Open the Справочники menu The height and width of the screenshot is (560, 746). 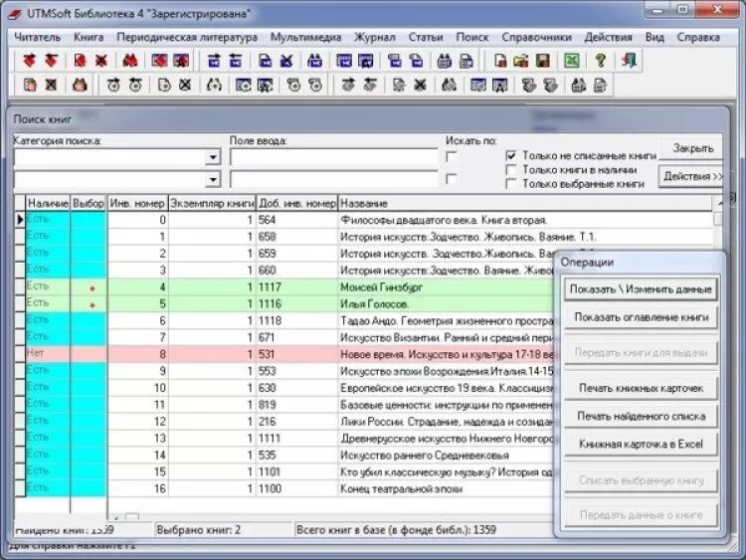(537, 37)
